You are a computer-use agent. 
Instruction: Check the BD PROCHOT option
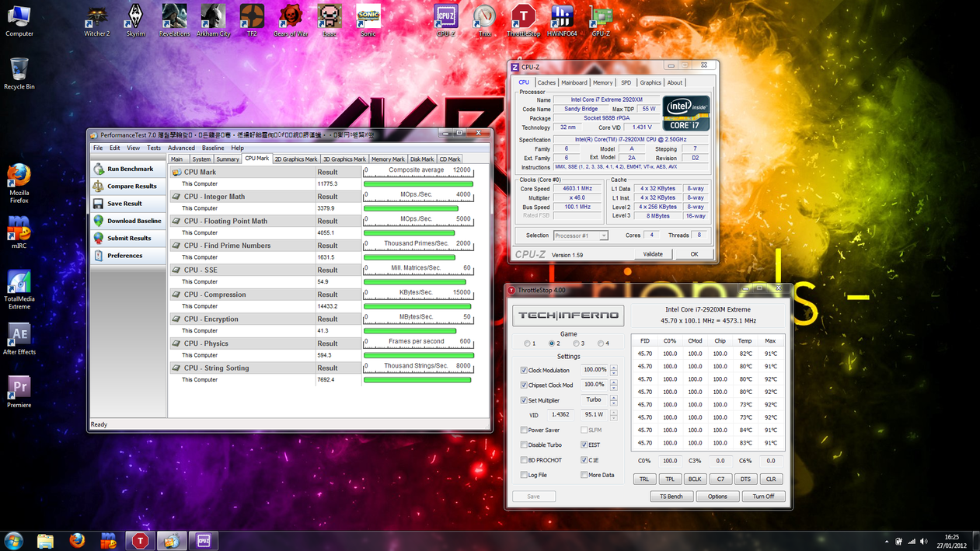coord(524,460)
